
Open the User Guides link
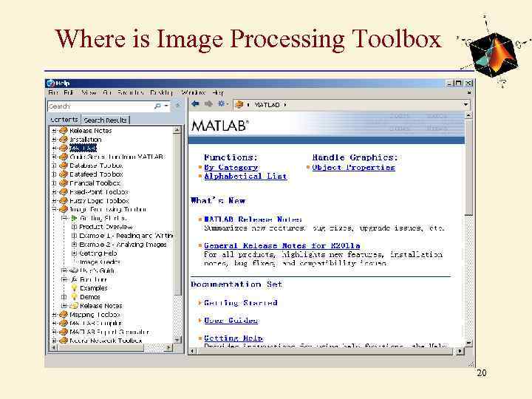(x=231, y=320)
